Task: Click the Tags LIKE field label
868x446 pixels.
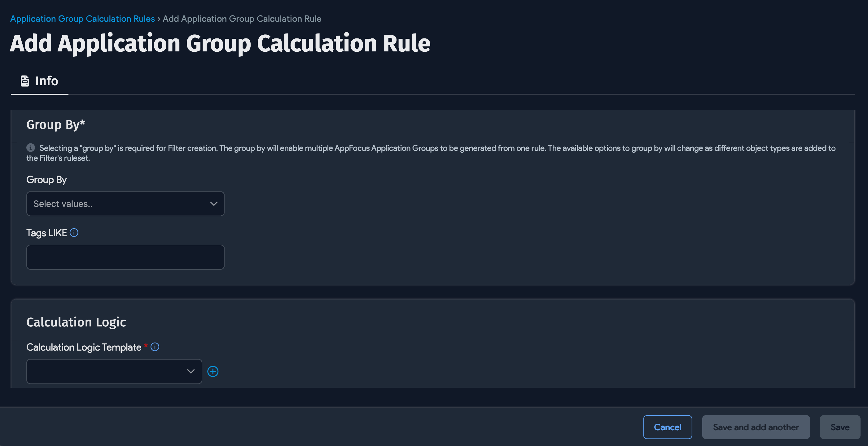Action: [46, 233]
